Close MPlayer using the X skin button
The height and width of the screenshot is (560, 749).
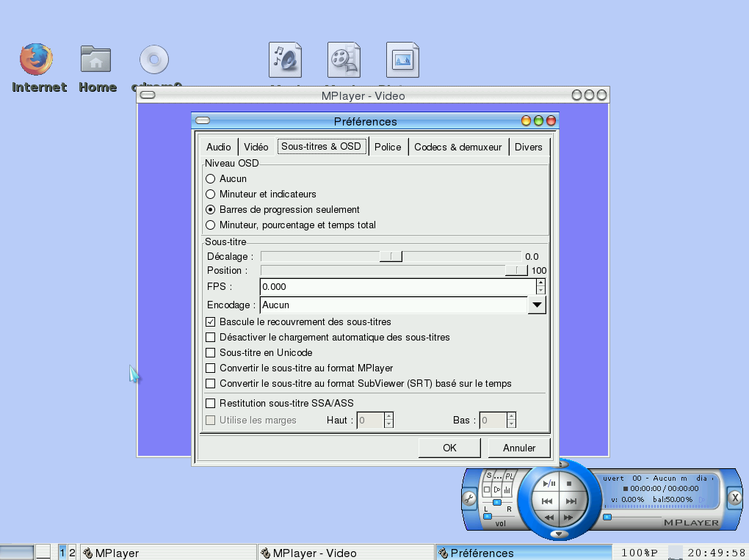point(735,498)
